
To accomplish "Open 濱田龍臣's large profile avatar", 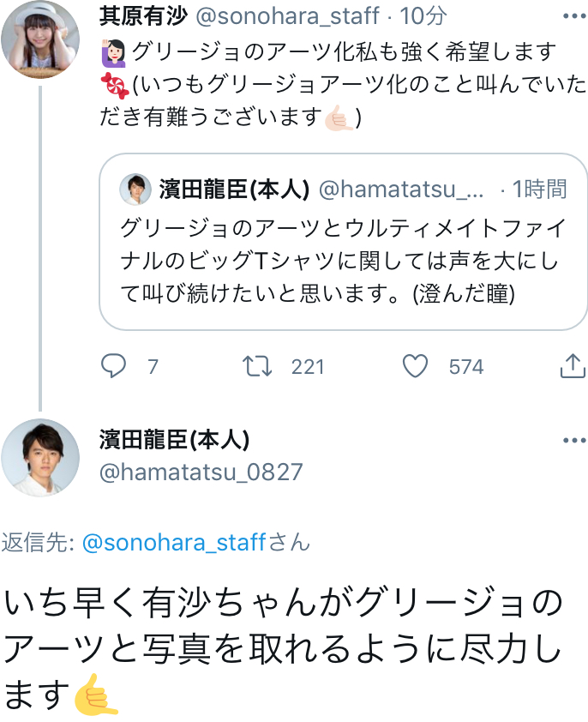I will [39, 458].
